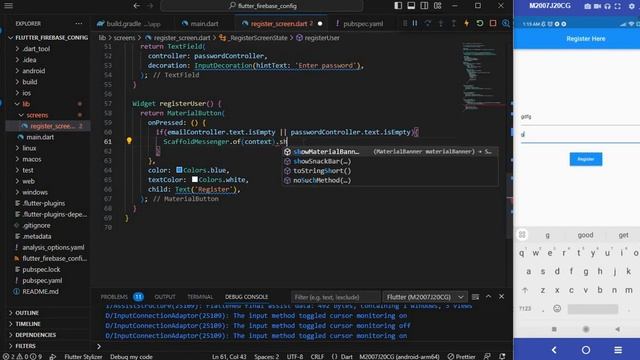This screenshot has height=360, width=640.
Task: Maximize panel size chevron
Action: click(489, 297)
